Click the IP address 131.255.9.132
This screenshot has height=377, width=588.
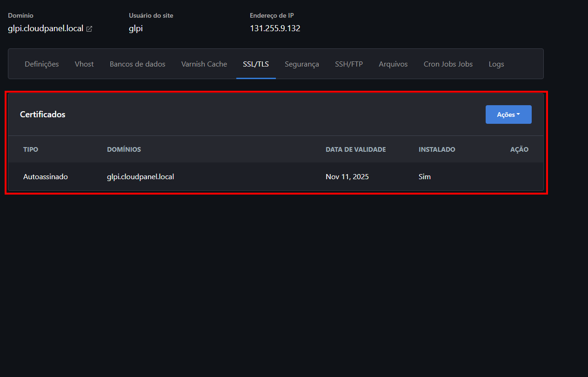(x=275, y=28)
